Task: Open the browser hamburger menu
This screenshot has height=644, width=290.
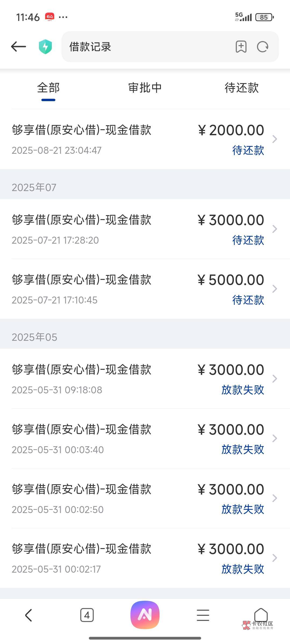Action: pyautogui.click(x=203, y=615)
